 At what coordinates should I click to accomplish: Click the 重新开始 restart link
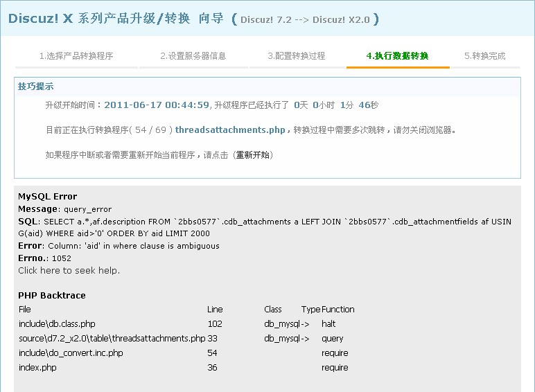coord(253,155)
